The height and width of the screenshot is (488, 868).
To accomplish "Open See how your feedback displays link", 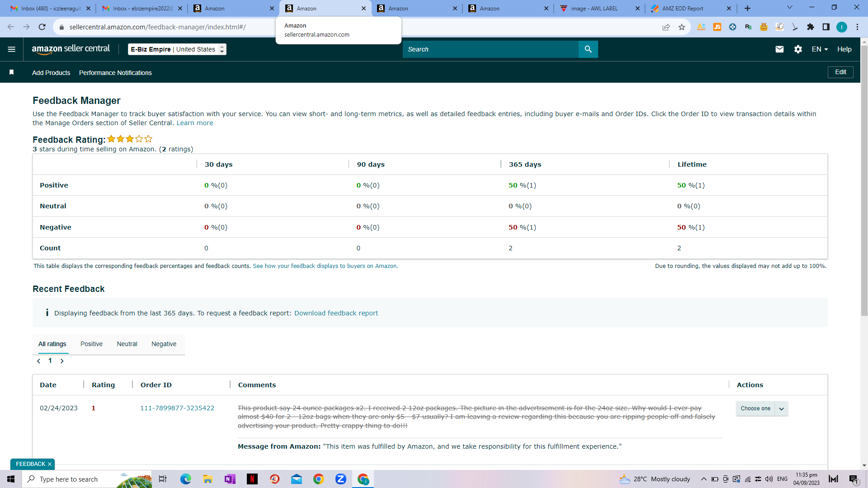I will click(x=325, y=266).
